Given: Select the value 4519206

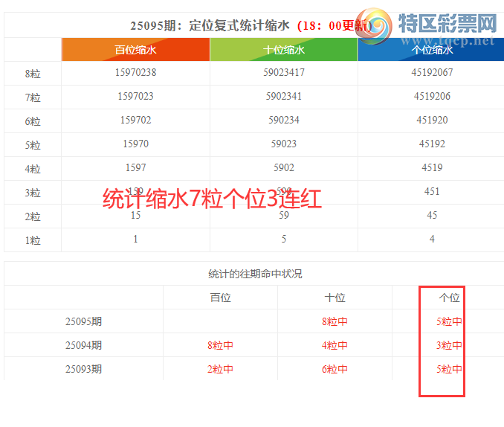Looking at the screenshot, I should [432, 96].
